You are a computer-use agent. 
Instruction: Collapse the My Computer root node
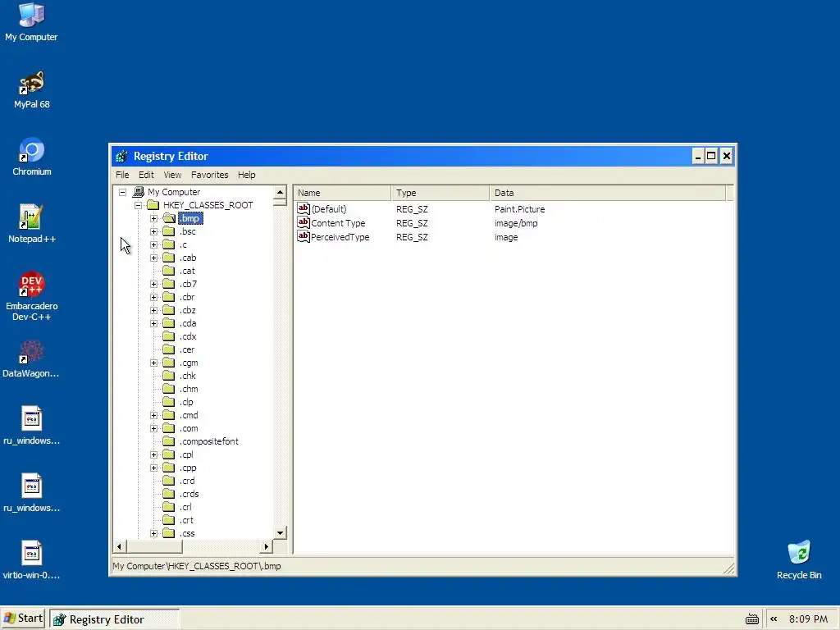(x=123, y=192)
